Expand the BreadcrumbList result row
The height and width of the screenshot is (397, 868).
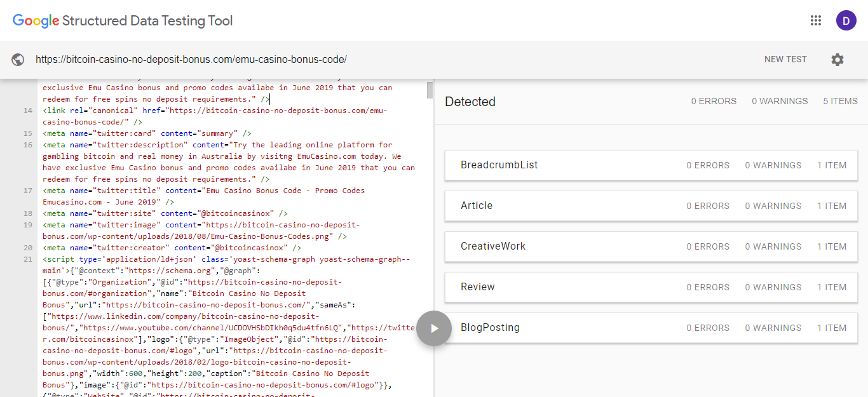651,165
